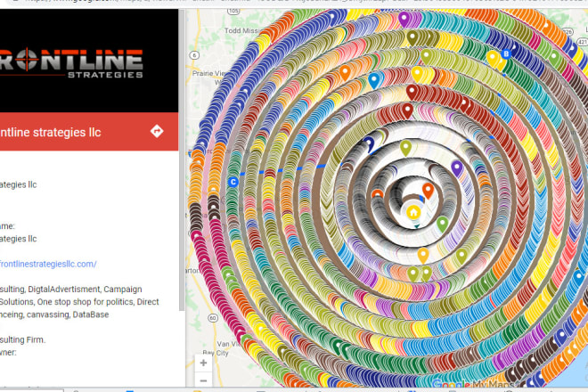
Task: Click the route 60 highway shield
Action: pyautogui.click(x=213, y=318)
